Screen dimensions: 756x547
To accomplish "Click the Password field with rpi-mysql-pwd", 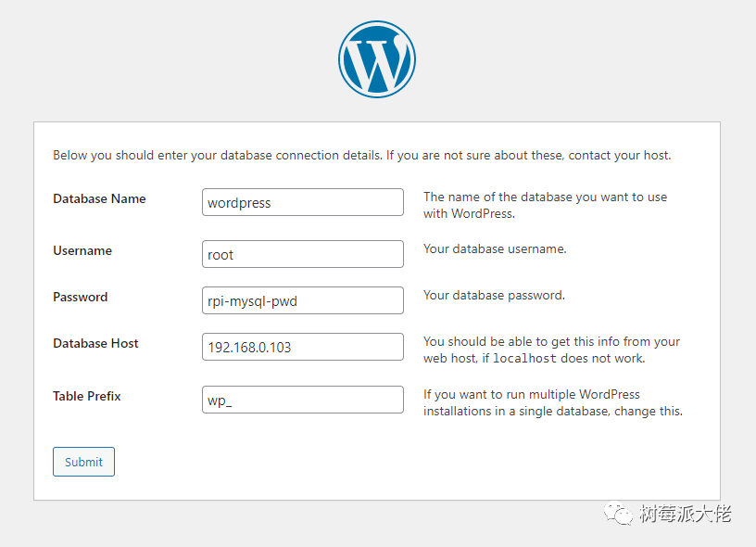I will coord(303,300).
